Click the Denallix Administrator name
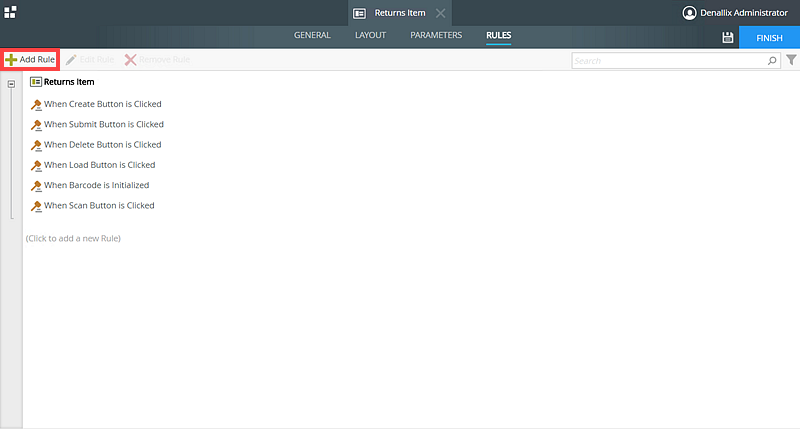Viewport: 800px width, 429px height. click(x=744, y=13)
